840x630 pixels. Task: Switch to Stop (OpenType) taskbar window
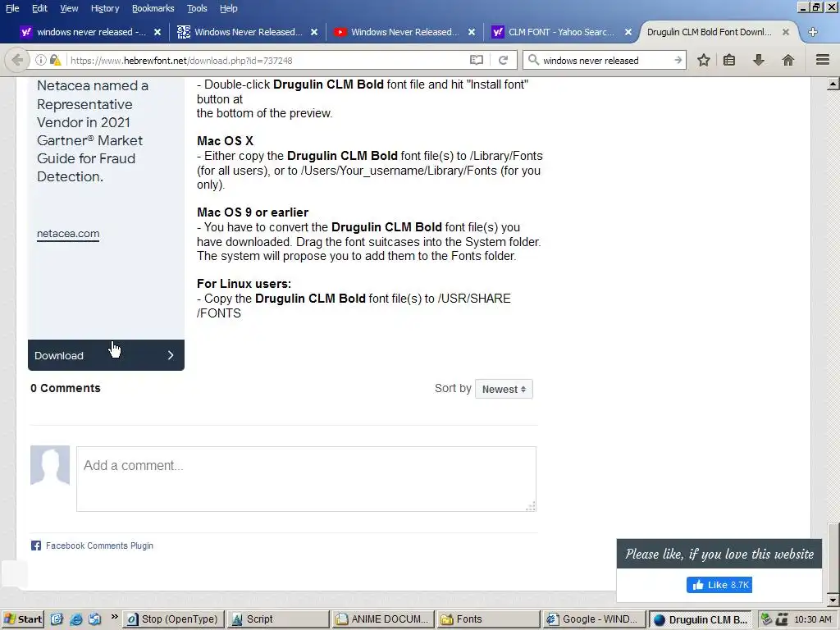coord(173,619)
